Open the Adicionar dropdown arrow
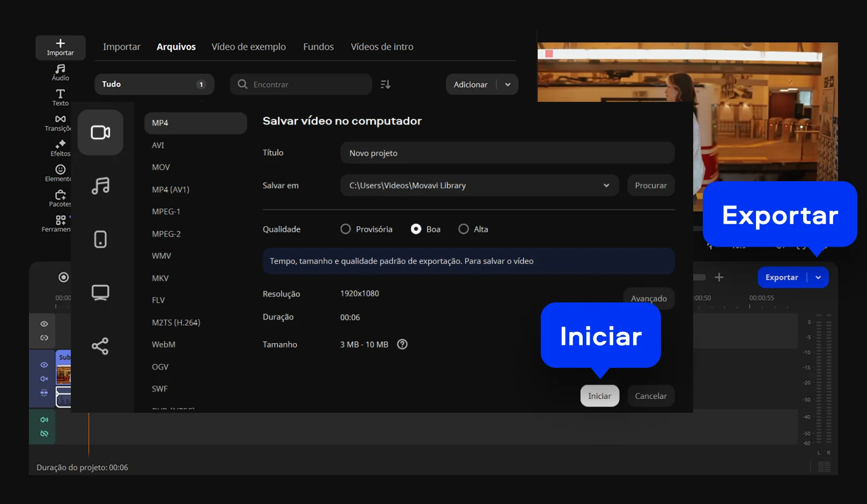 [x=508, y=84]
